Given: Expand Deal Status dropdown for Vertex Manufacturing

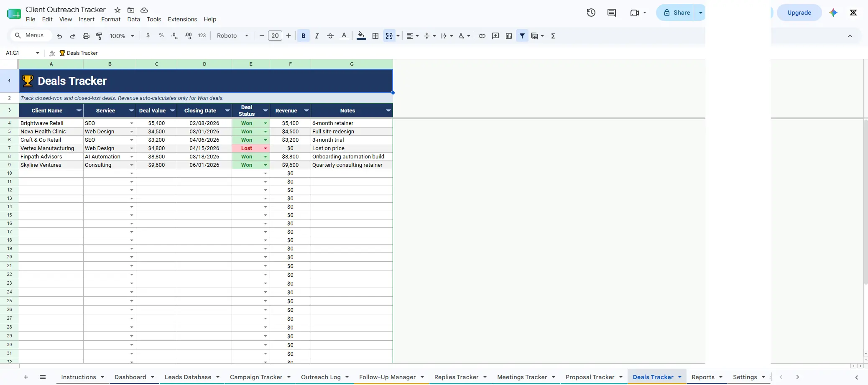Looking at the screenshot, I should pos(266,148).
